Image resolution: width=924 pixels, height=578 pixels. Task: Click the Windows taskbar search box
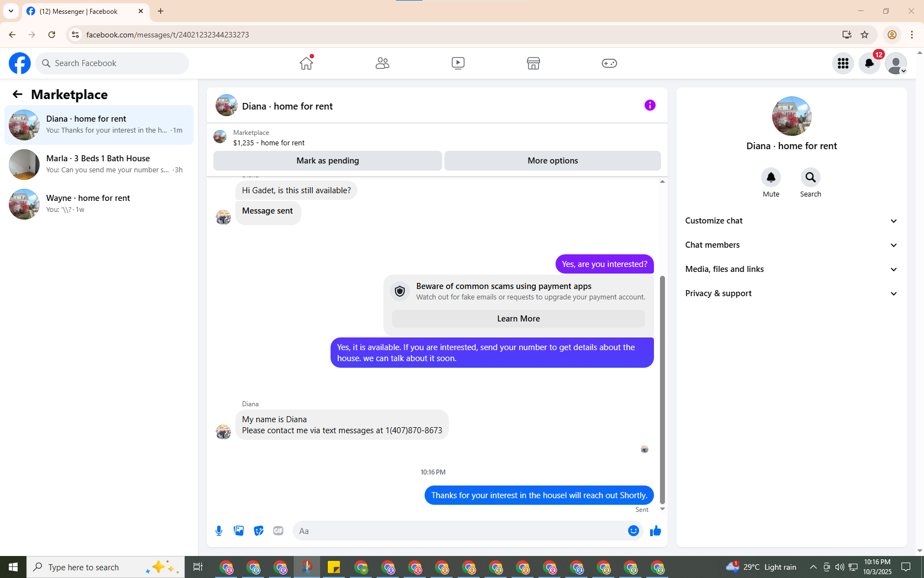point(106,567)
